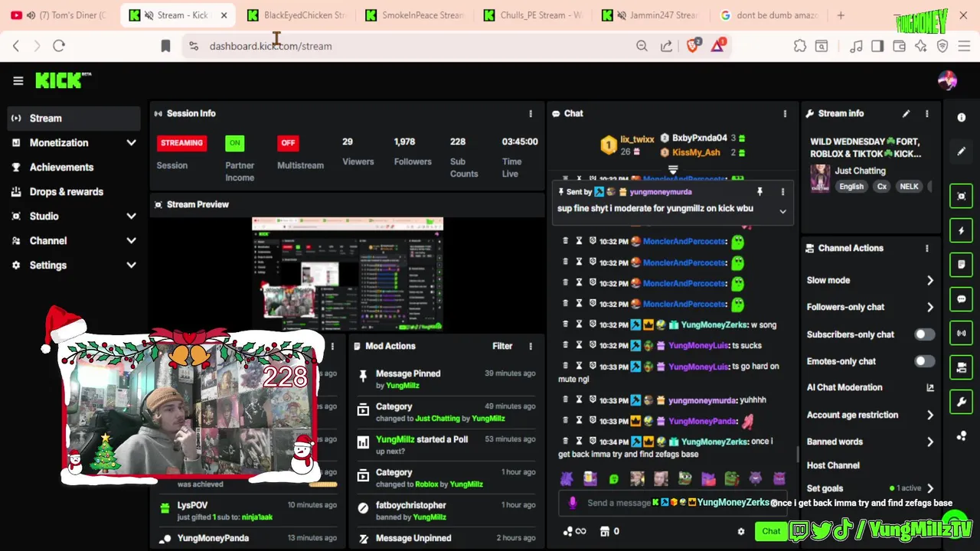The width and height of the screenshot is (980, 551).
Task: Click the Just Chatting category link in Mod Actions
Action: click(x=437, y=419)
